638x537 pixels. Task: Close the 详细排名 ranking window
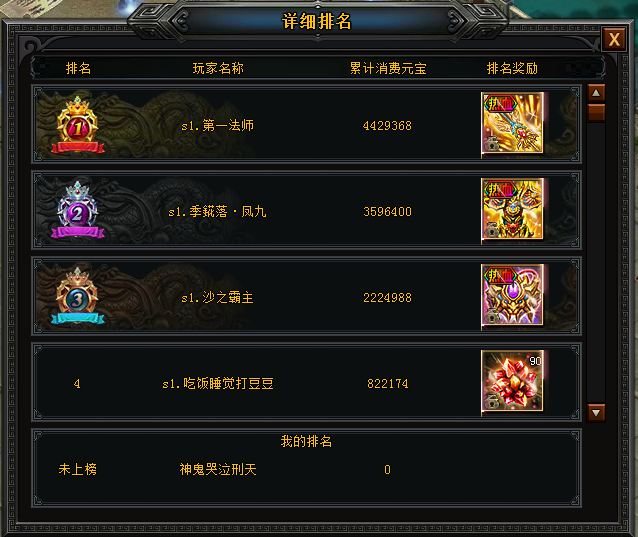coord(614,39)
